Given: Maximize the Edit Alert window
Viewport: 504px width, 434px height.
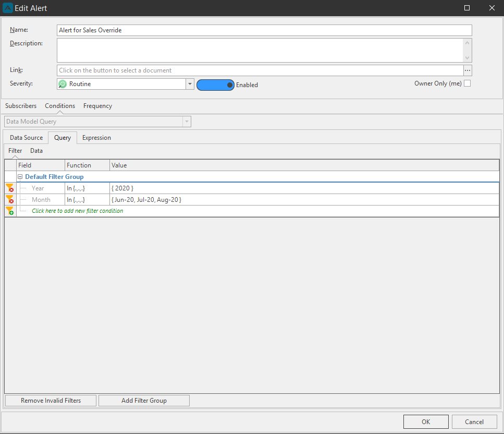Looking at the screenshot, I should point(467,8).
